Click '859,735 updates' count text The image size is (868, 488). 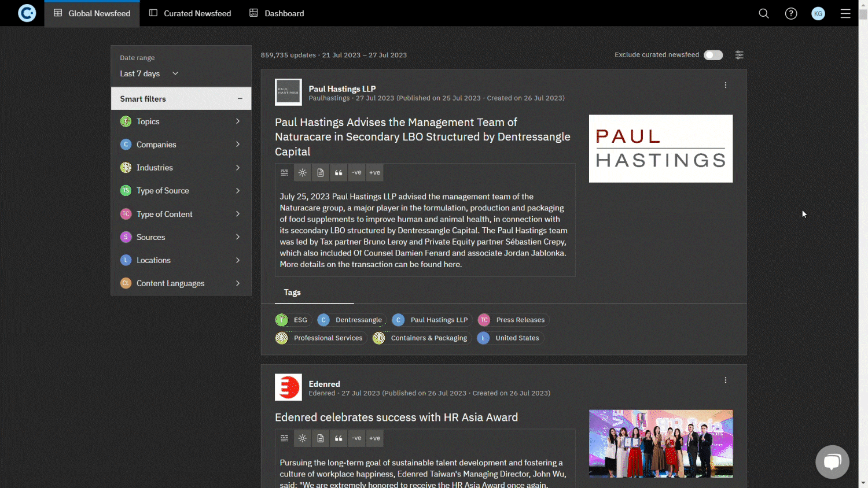[x=288, y=55]
